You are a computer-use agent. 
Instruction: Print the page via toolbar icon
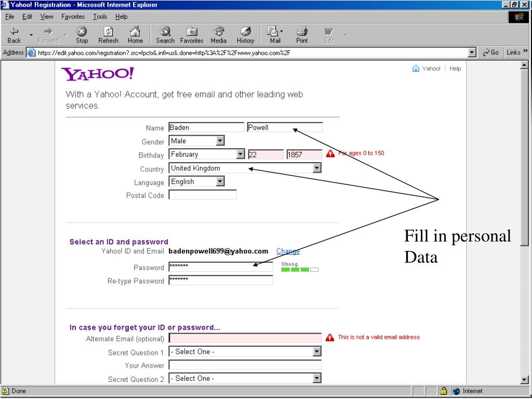[x=302, y=35]
